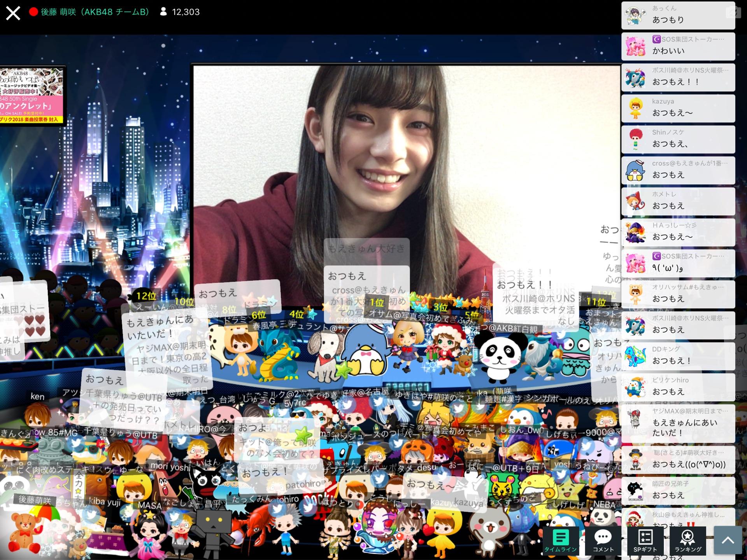Tap あっくん's avatar in the comment list

tap(635, 16)
